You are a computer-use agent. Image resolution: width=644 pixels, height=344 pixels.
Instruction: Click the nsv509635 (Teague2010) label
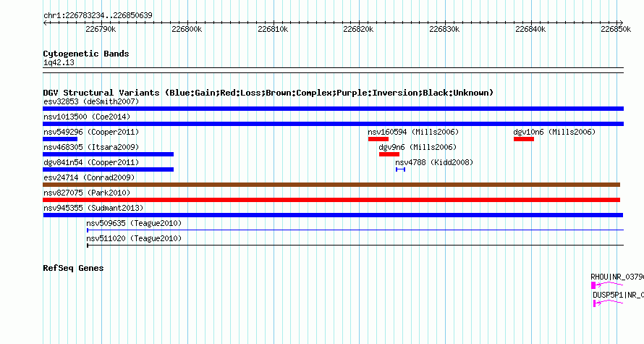134,223
